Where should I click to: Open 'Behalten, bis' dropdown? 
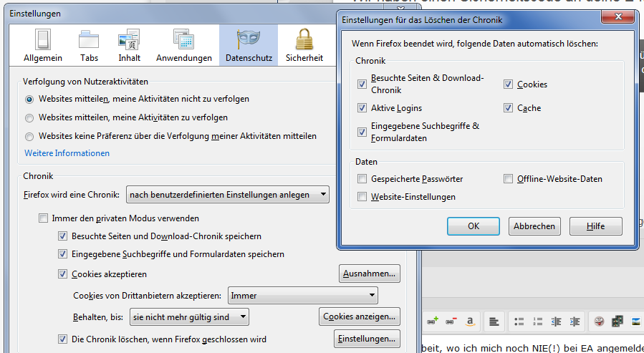point(189,317)
